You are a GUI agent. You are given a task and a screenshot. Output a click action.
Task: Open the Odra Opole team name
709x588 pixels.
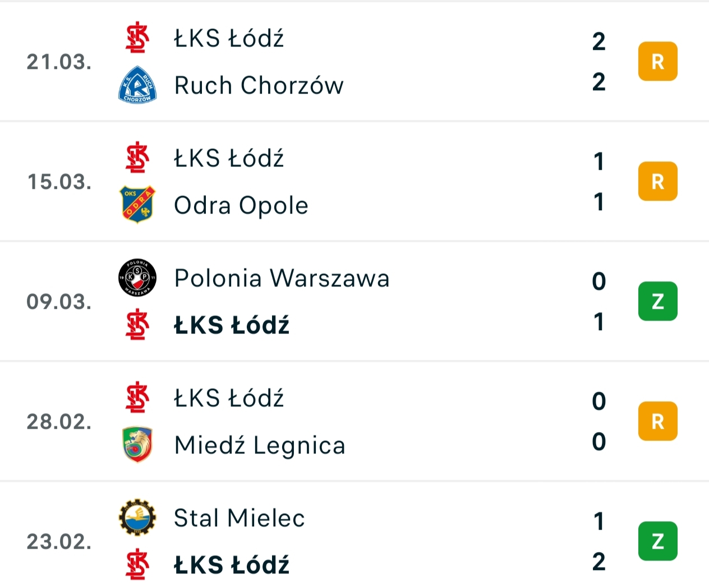coord(241,205)
